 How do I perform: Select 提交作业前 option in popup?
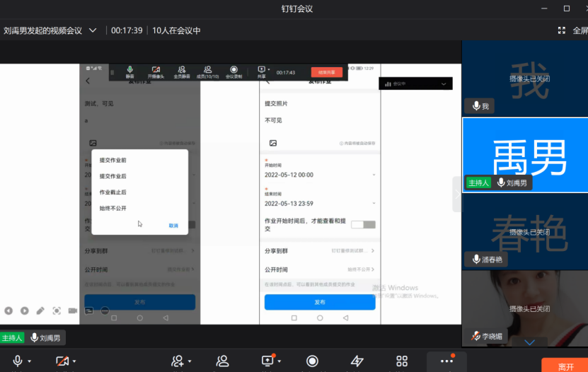(113, 160)
